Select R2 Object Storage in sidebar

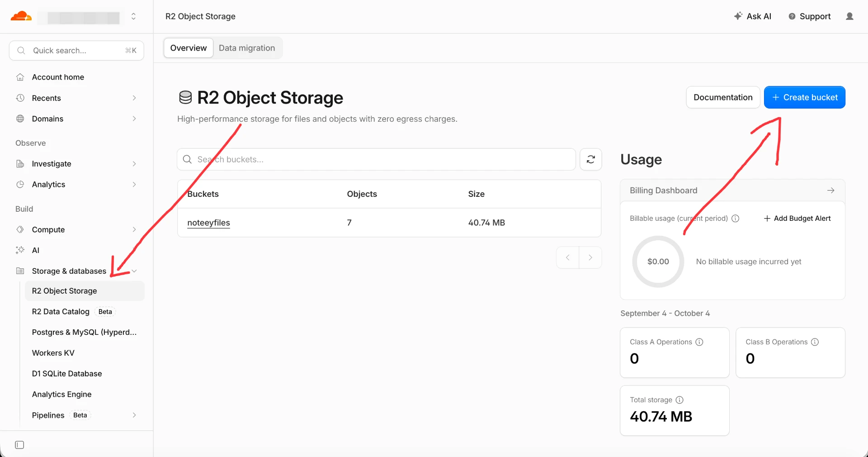pyautogui.click(x=85, y=291)
